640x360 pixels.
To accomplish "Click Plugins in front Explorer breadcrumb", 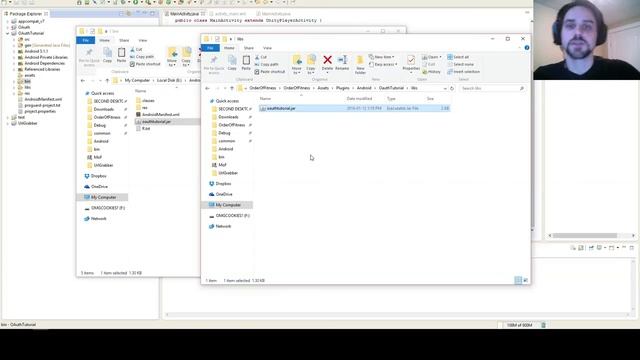I will [343, 88].
